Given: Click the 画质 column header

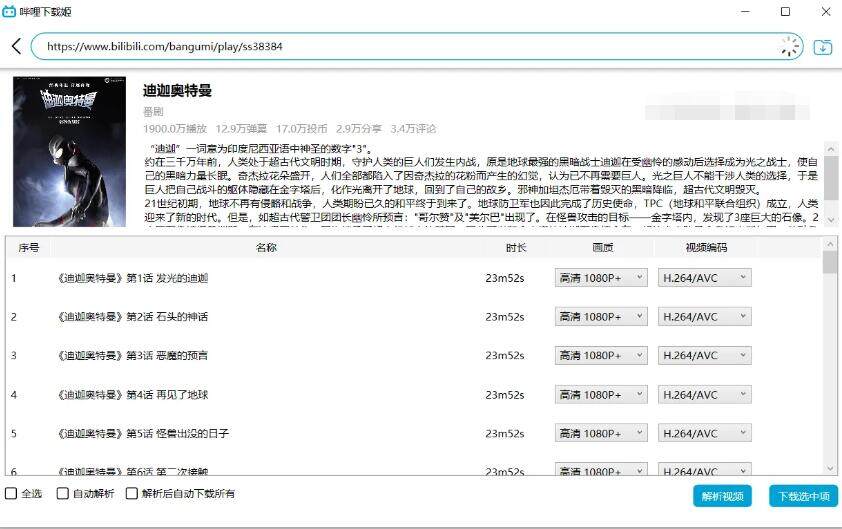Looking at the screenshot, I should click(603, 248).
